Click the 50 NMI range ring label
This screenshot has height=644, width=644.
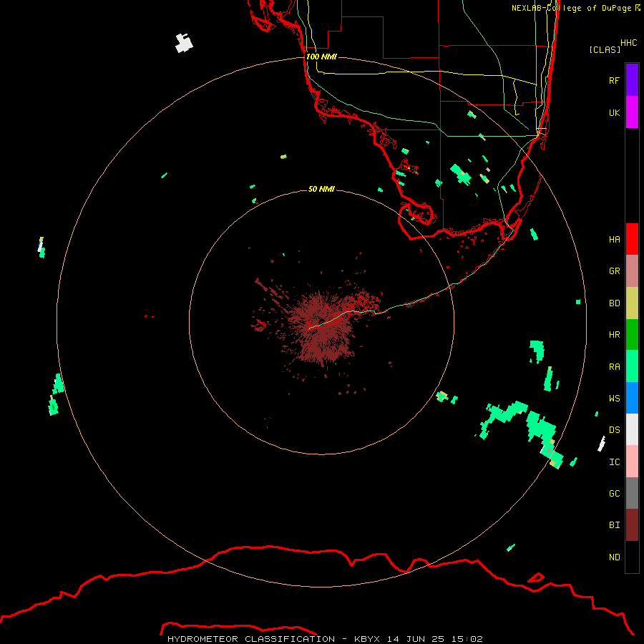click(x=321, y=189)
